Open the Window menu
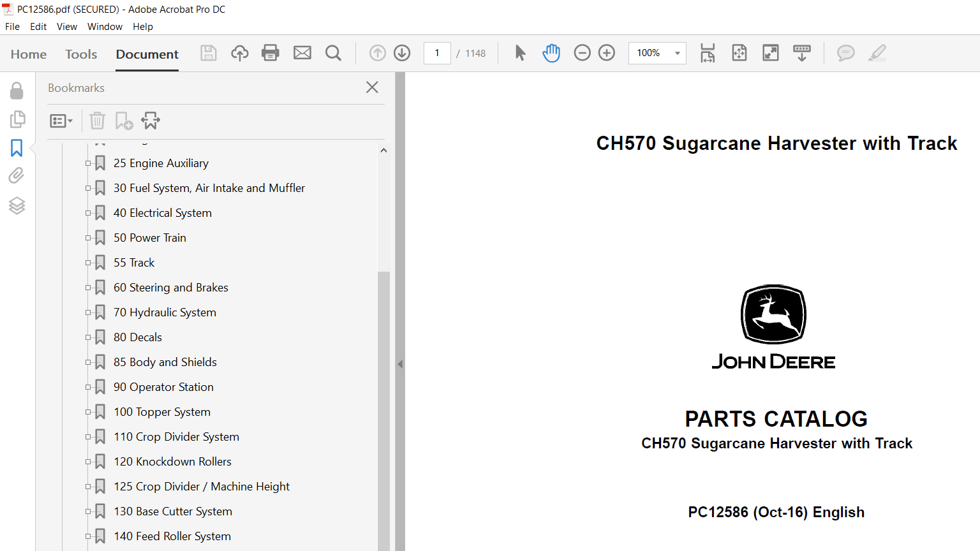This screenshot has height=551, width=980. pyautogui.click(x=105, y=27)
